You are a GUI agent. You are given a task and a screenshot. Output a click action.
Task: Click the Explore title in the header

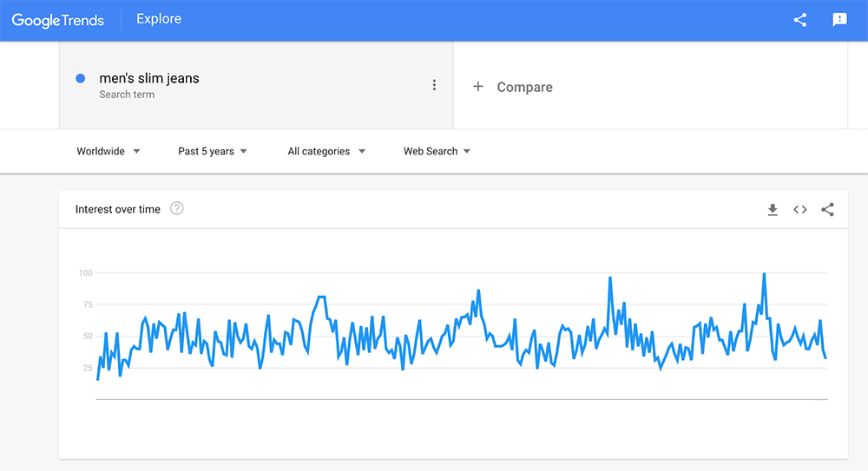click(x=159, y=19)
